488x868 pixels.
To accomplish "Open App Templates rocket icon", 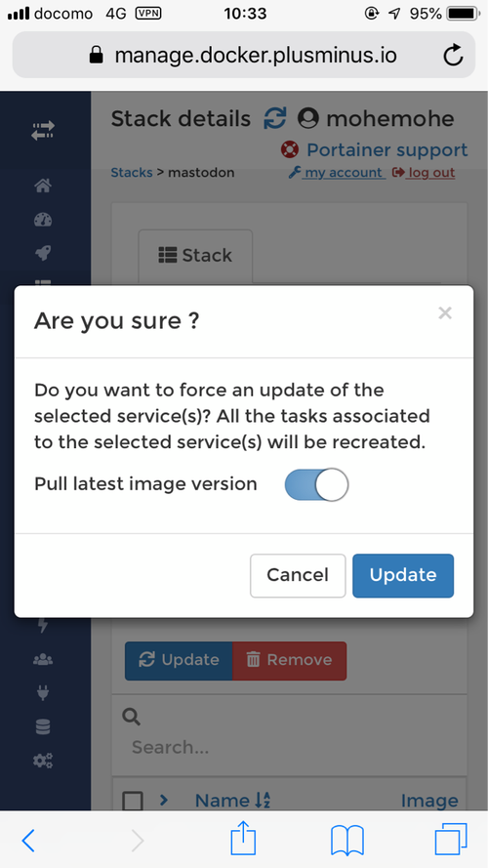I will tap(43, 254).
